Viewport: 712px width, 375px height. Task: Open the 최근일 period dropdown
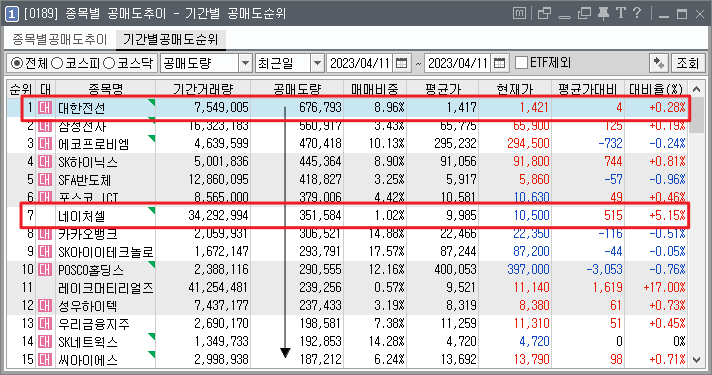pos(317,63)
